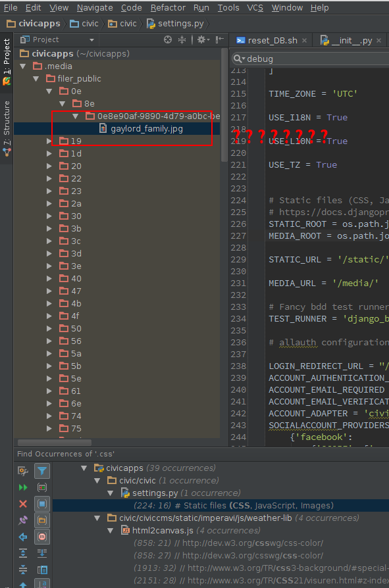The image size is (389, 588).
Task: Toggle the blue funnel filter button
Action: pyautogui.click(x=42, y=471)
